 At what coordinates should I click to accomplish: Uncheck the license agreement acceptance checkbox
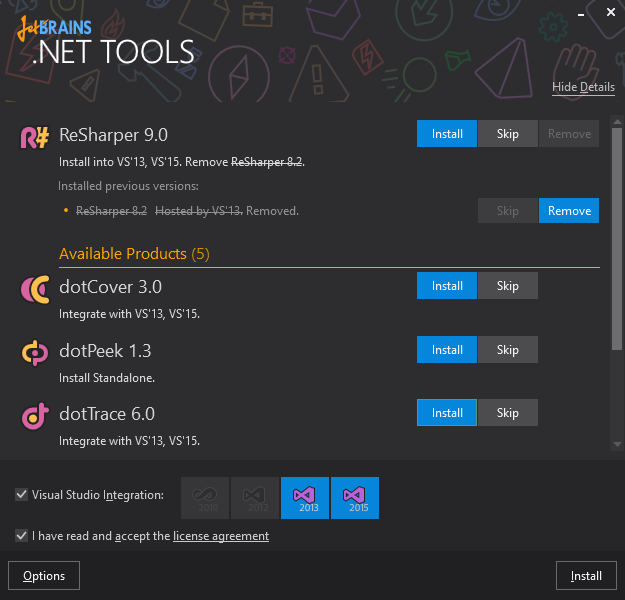[22, 536]
